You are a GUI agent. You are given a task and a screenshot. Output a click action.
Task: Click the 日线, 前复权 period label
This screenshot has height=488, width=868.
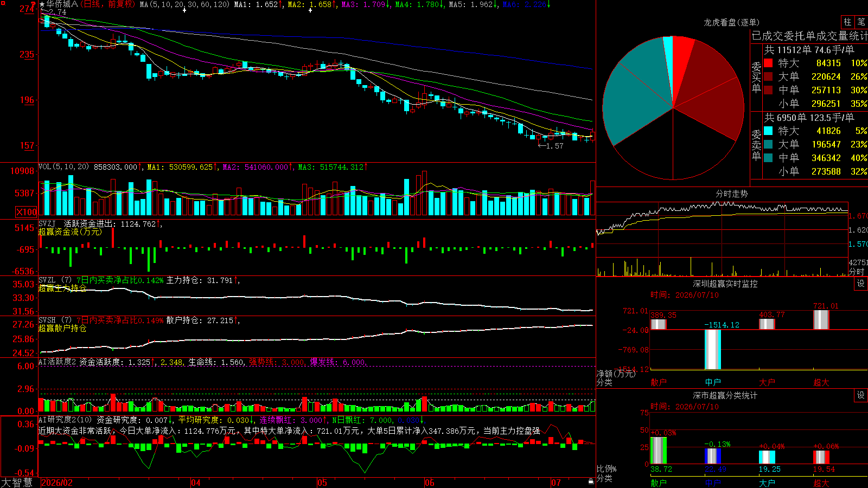tap(108, 4)
